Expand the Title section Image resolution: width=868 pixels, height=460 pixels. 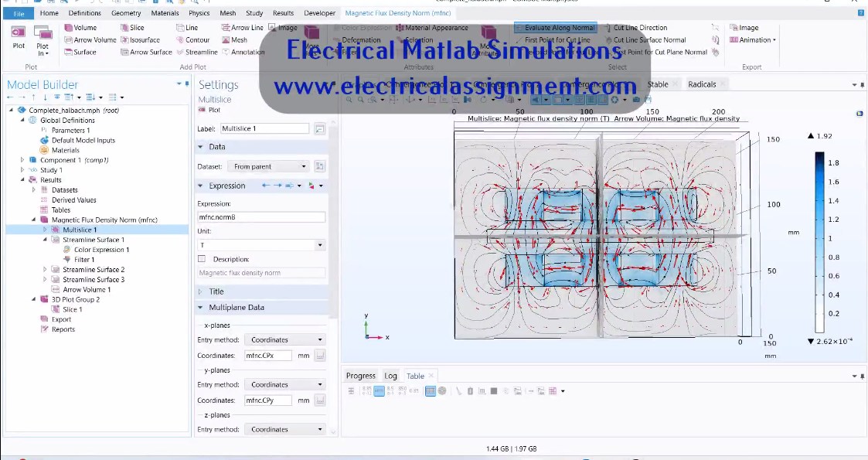[x=200, y=291]
